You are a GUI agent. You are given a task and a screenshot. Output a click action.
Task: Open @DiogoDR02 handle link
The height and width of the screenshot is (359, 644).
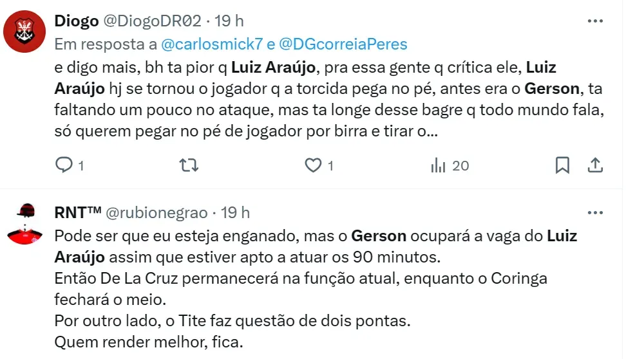pyautogui.click(x=152, y=21)
